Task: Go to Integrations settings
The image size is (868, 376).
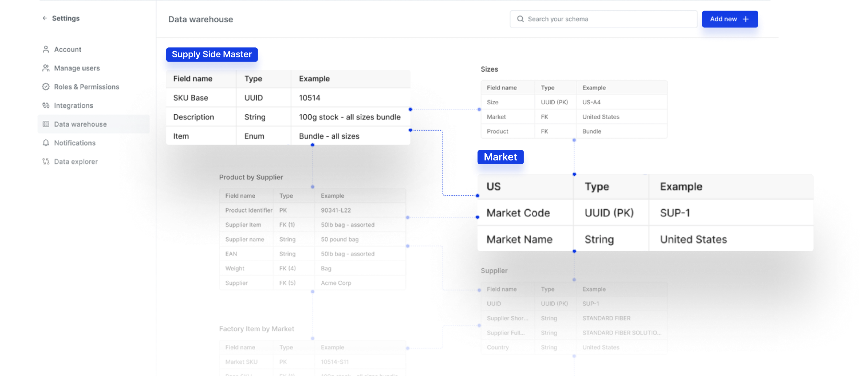Action: click(x=74, y=106)
